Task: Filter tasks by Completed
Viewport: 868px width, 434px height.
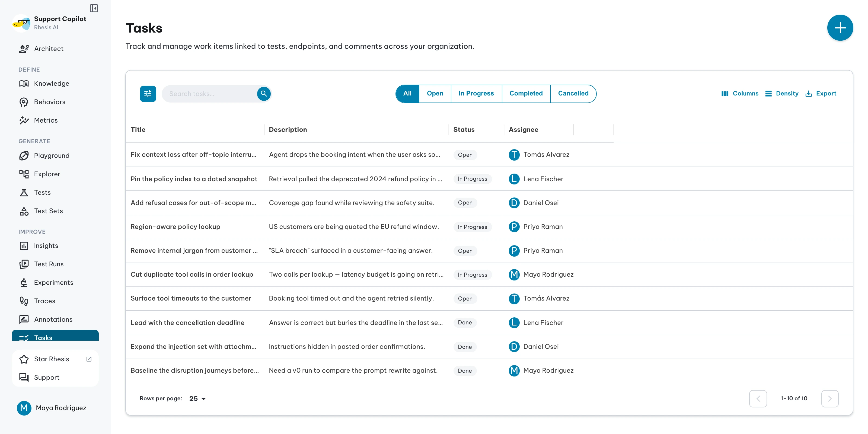Action: pyautogui.click(x=526, y=94)
